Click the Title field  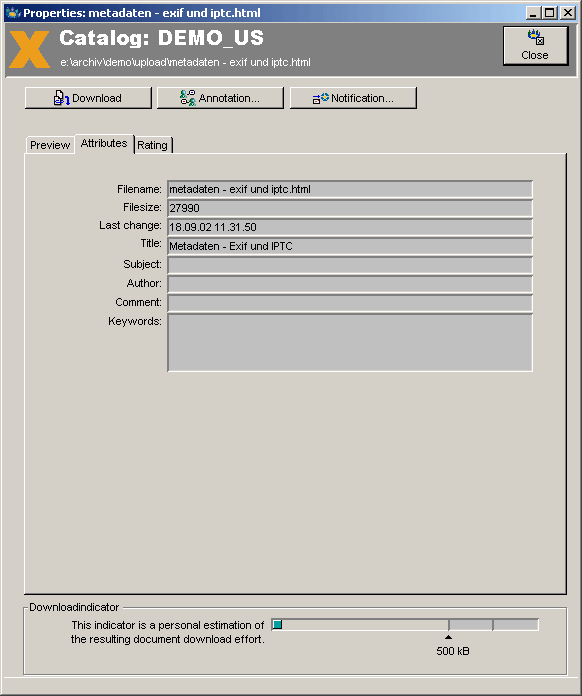click(350, 246)
